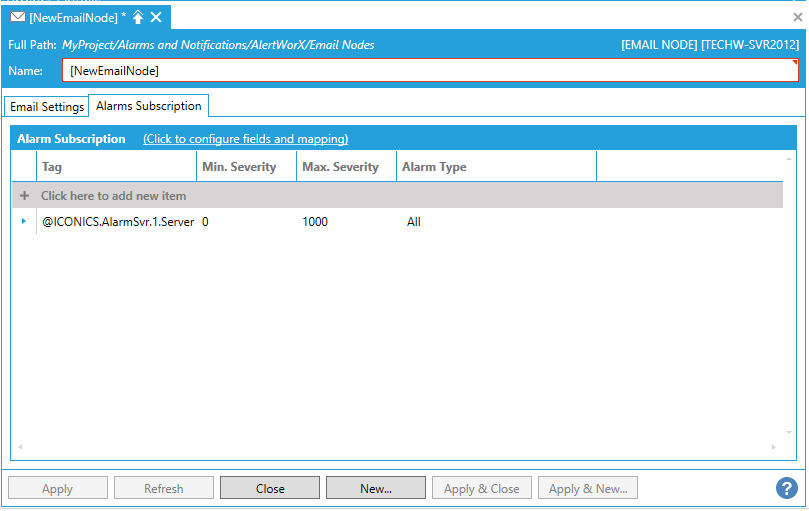
Task: Sort by the Tag column header
Action: click(x=116, y=167)
